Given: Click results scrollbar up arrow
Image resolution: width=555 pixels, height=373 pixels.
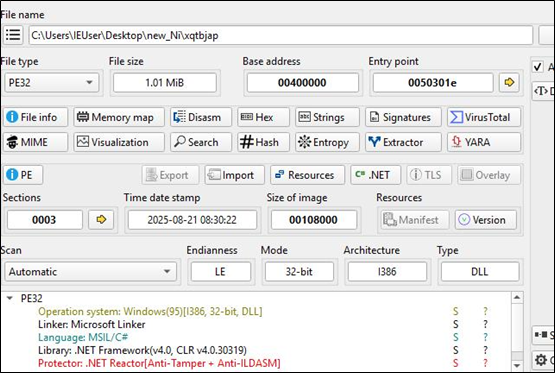Looking at the screenshot, I should [517, 297].
